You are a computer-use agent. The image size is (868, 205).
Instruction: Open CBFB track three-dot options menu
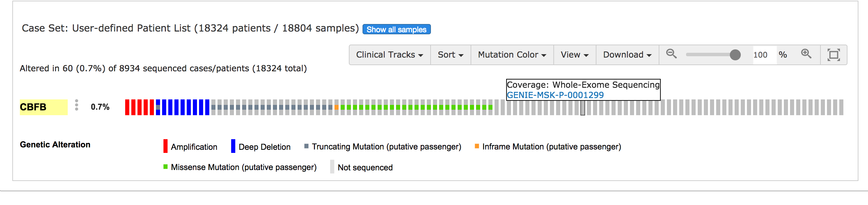pyautogui.click(x=77, y=105)
